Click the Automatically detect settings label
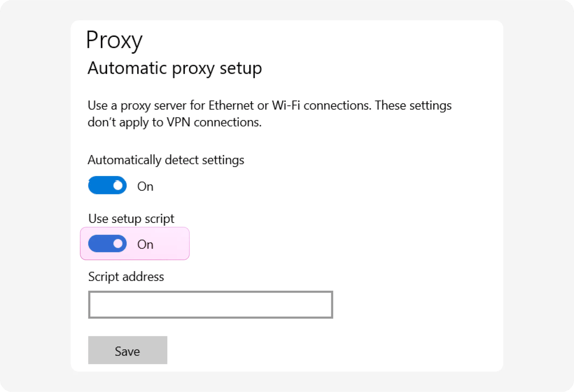The image size is (574, 392). [166, 160]
